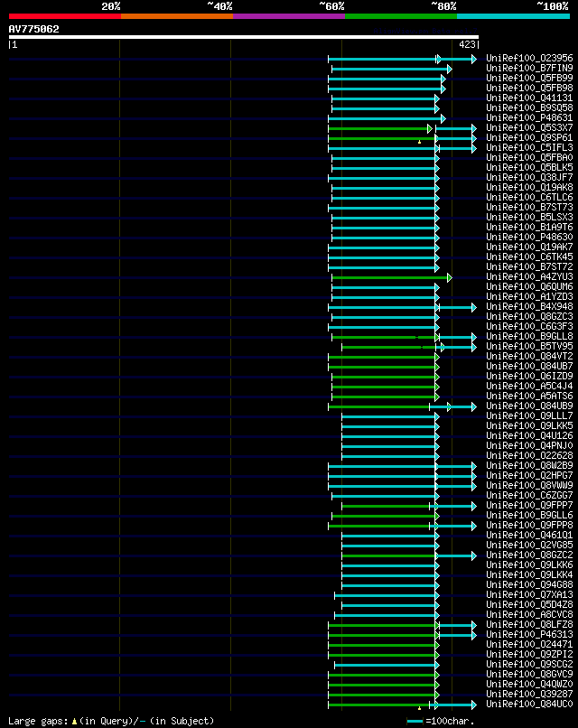Image resolution: width=578 pixels, height=728 pixels.
Task: Select label UniRef100_Q2HPG7
Action: pyautogui.click(x=530, y=476)
